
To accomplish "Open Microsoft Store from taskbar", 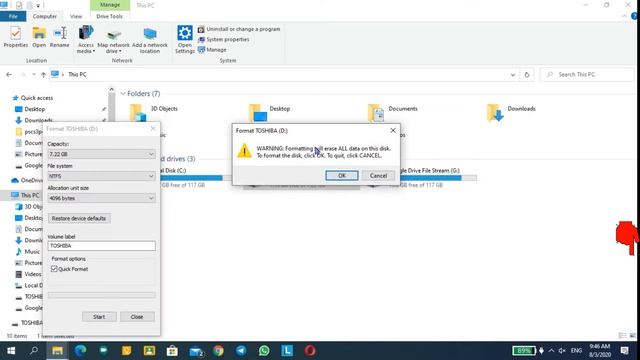I will point(172,351).
